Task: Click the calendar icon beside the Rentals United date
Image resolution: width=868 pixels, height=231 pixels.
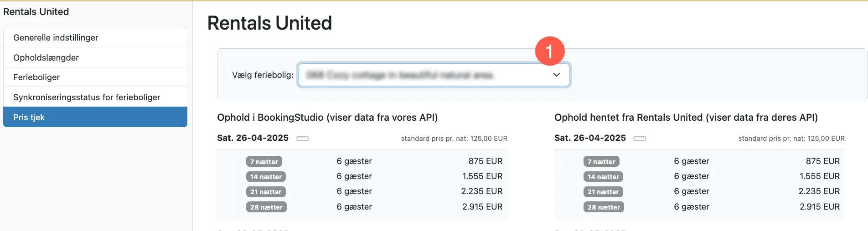Action: coord(640,139)
